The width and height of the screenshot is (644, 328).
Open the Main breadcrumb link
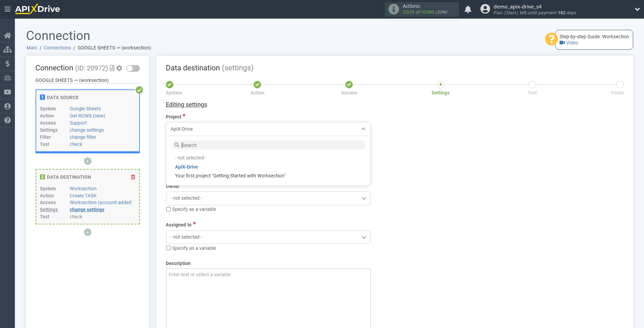click(x=32, y=48)
